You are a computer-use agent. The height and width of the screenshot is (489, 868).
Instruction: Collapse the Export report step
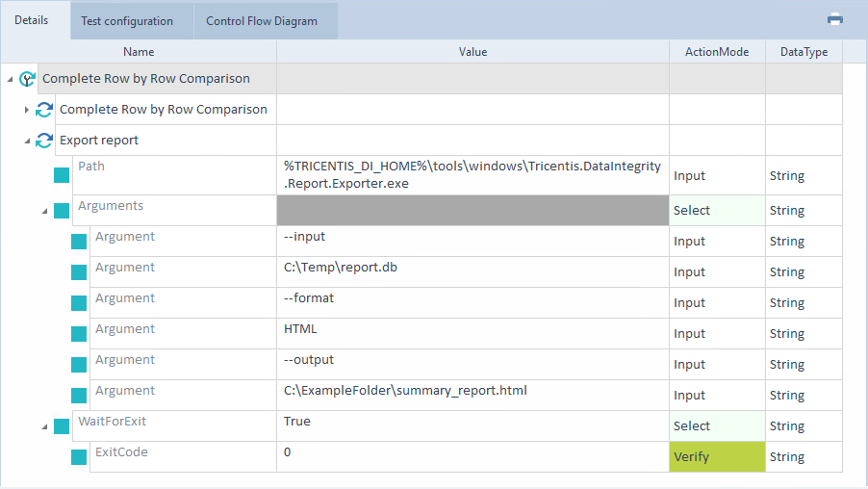pos(27,141)
